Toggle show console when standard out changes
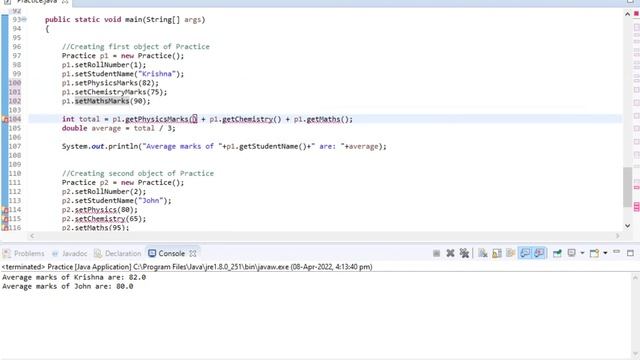 (x=525, y=253)
